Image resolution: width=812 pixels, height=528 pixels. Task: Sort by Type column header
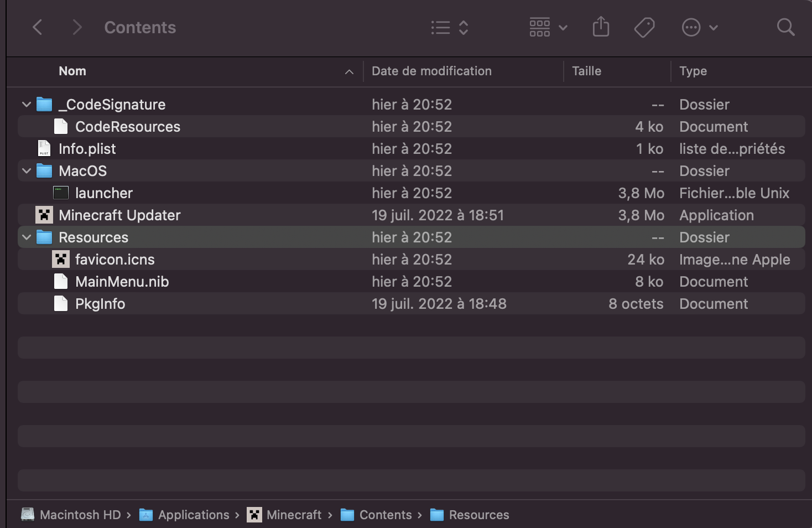click(693, 71)
